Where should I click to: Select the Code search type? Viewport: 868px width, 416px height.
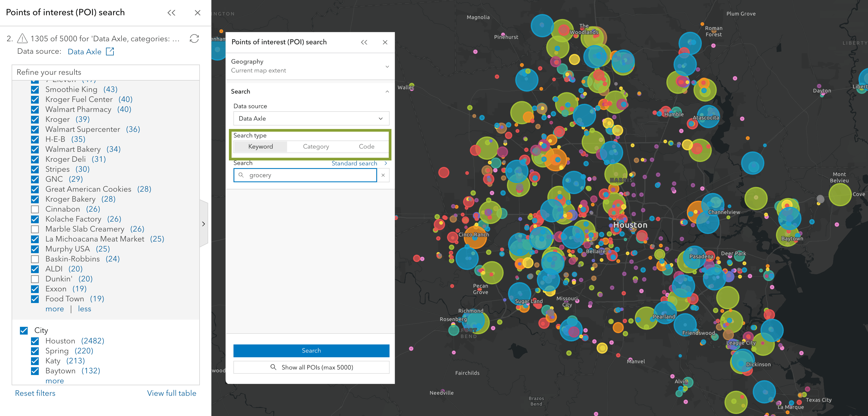[x=366, y=147]
